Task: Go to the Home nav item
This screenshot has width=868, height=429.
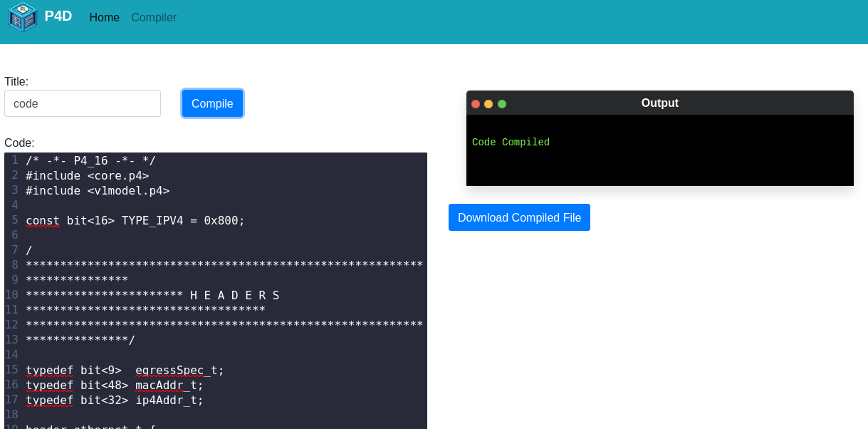Action: [x=104, y=18]
